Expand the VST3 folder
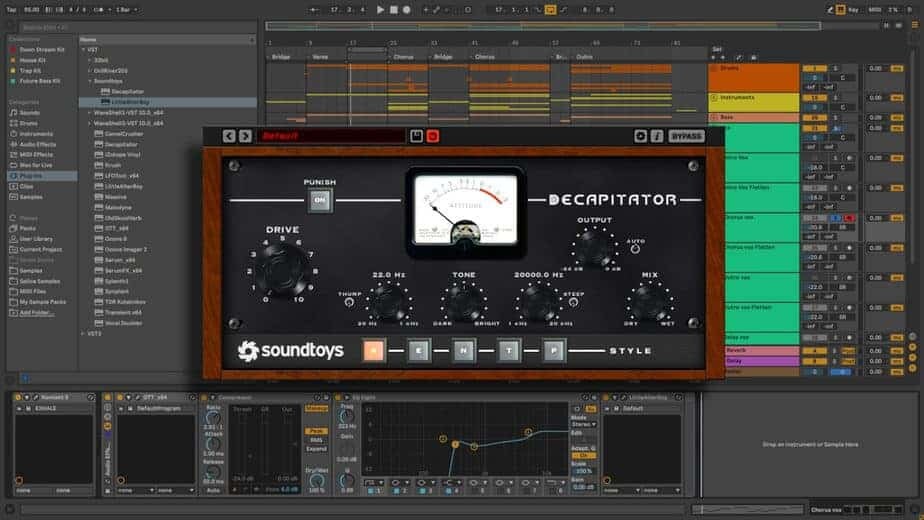 click(84, 334)
